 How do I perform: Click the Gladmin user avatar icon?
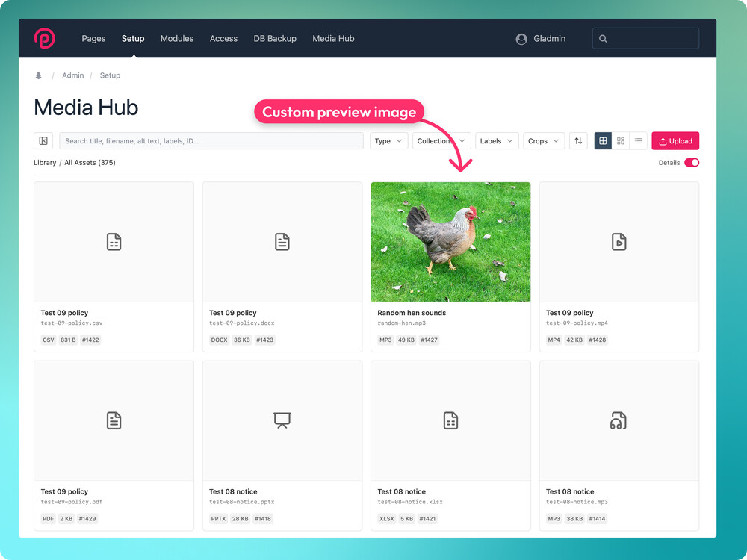[x=521, y=39]
